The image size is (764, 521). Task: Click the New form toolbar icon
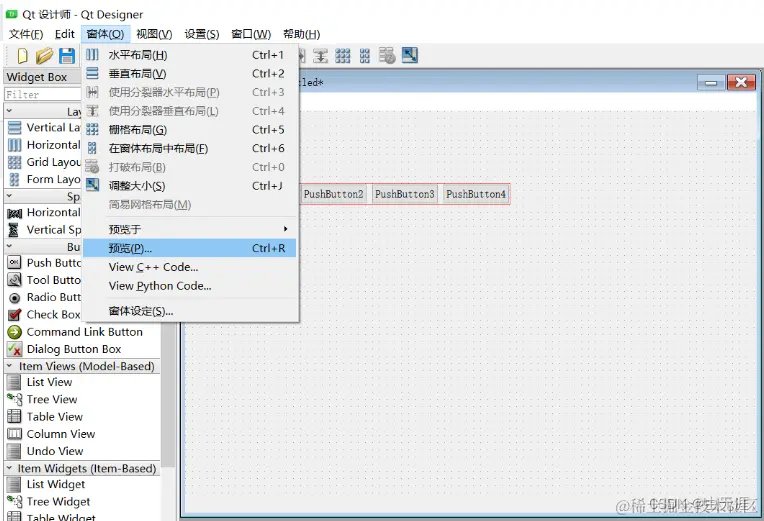(x=22, y=56)
